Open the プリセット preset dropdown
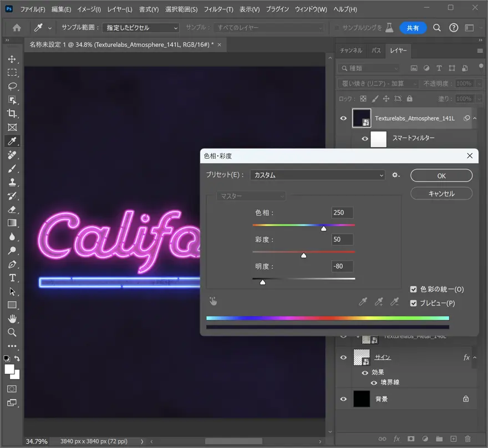 (x=317, y=175)
